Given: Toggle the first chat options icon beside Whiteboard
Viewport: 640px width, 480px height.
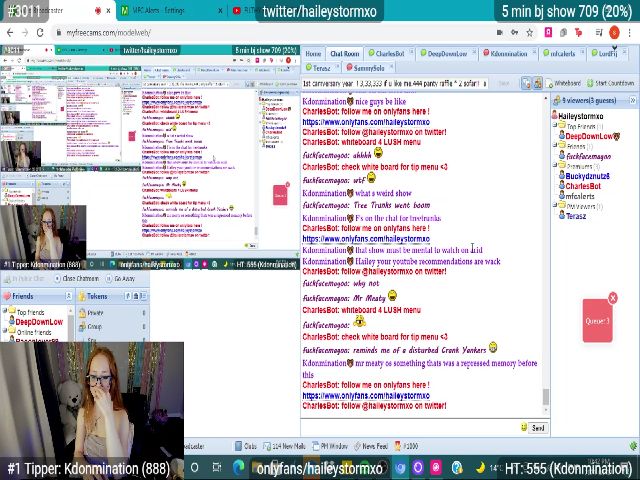Looking at the screenshot, I should coord(526,83).
